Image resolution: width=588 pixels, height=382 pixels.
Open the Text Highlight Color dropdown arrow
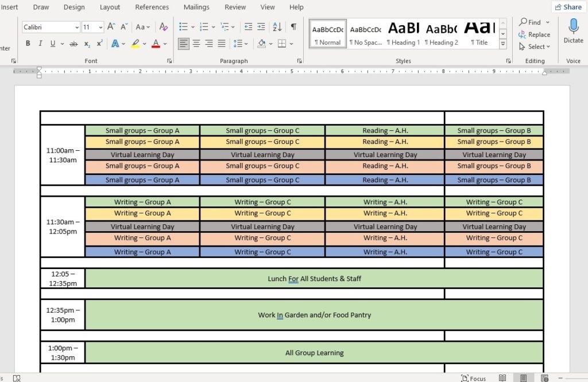pyautogui.click(x=144, y=44)
